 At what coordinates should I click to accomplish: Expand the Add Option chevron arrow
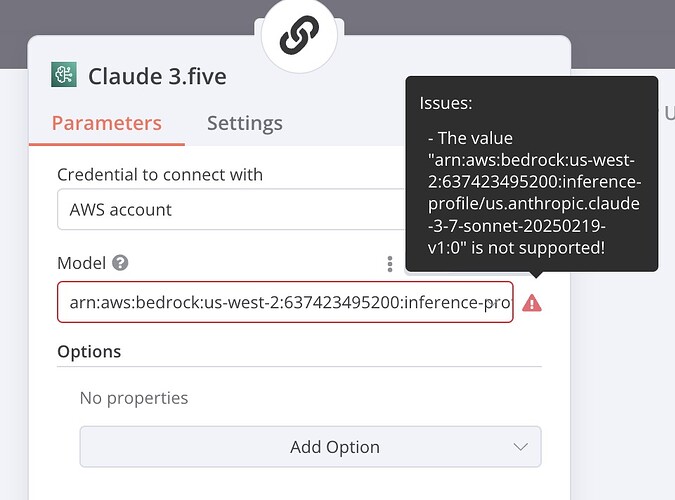520,447
